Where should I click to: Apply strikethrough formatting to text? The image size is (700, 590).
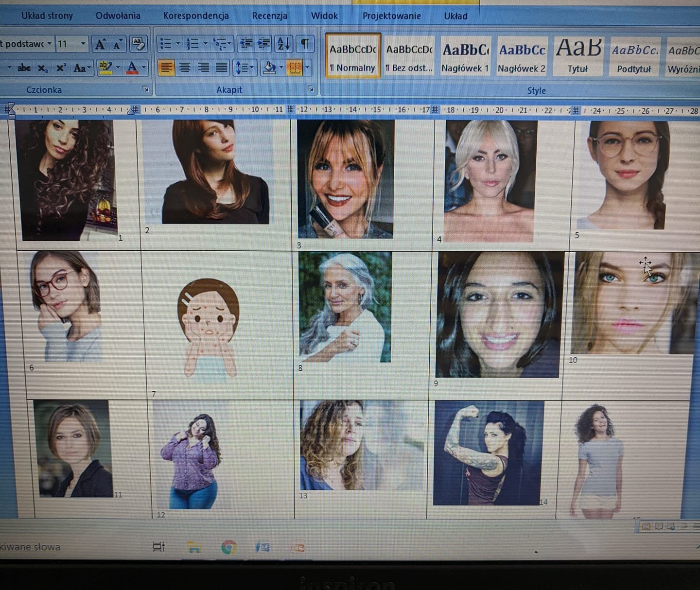point(24,68)
